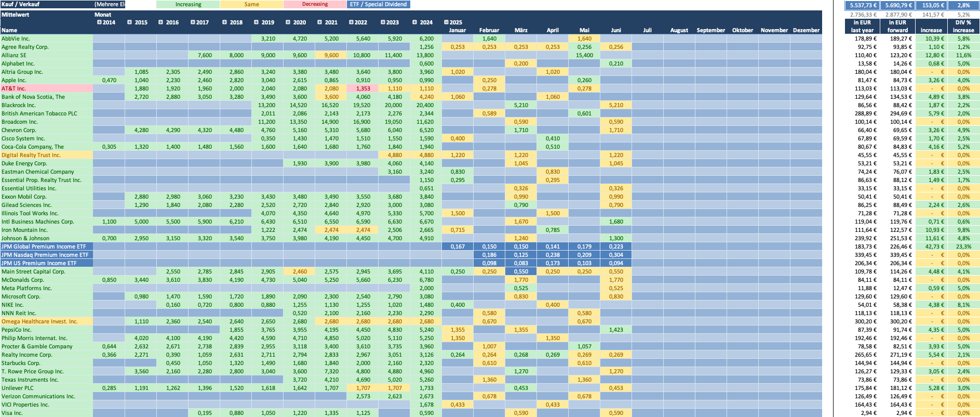The image size is (980, 417).
Task: Expand the 2015 year column group
Action: (x=129, y=22)
